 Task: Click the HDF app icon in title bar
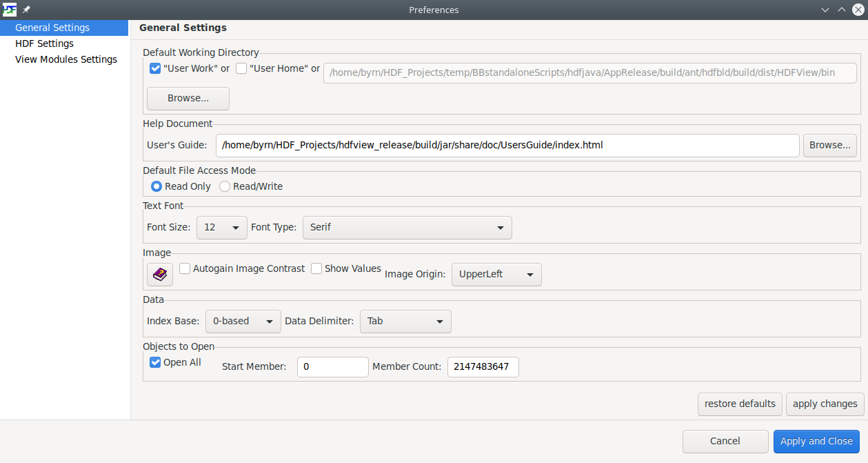pyautogui.click(x=10, y=10)
